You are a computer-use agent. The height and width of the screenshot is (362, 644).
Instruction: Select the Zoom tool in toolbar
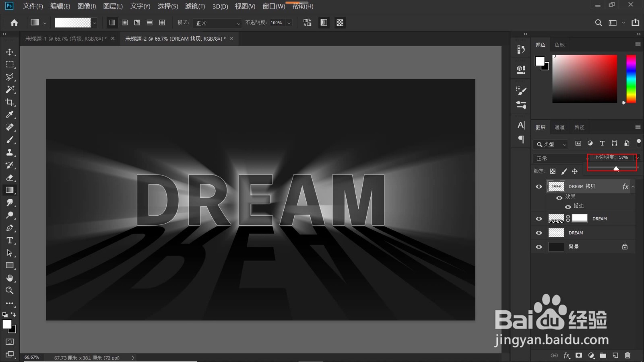(x=10, y=290)
